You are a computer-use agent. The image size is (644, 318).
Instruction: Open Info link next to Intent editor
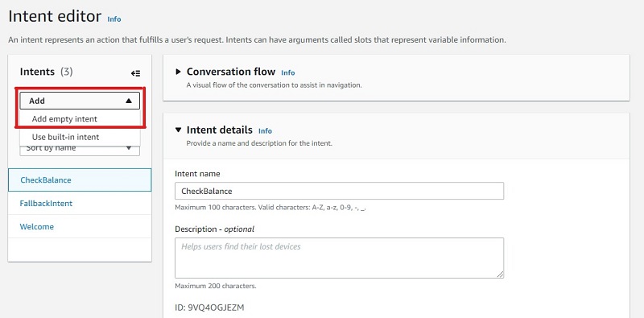point(114,19)
